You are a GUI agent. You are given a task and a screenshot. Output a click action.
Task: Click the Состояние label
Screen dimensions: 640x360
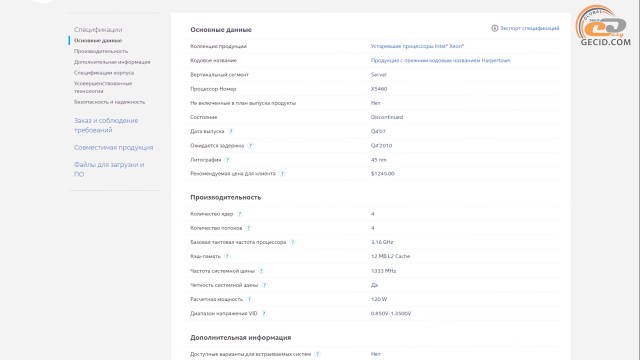click(204, 117)
